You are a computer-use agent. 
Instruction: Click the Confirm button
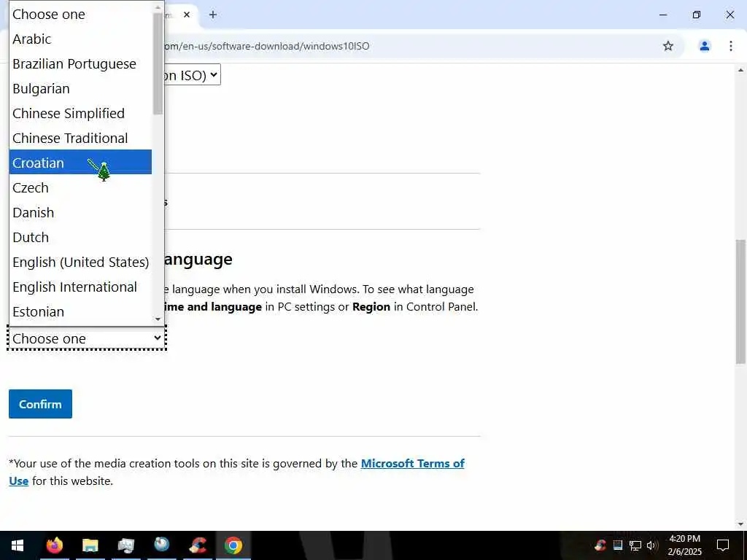(41, 404)
